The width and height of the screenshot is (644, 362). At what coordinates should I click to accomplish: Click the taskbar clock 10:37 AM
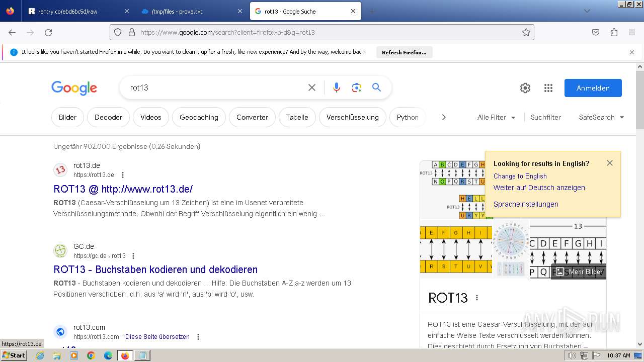(x=618, y=355)
